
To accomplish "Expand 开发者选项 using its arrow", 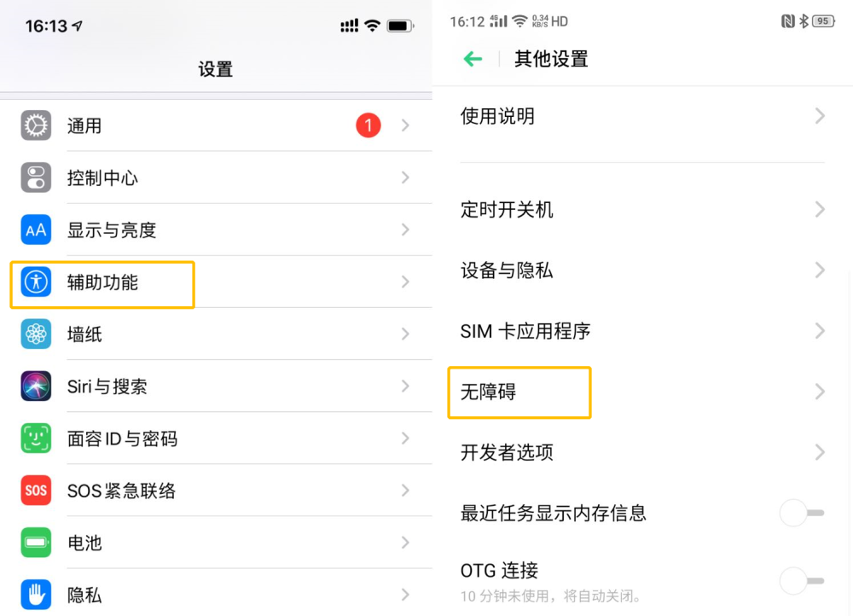I will pos(819,452).
